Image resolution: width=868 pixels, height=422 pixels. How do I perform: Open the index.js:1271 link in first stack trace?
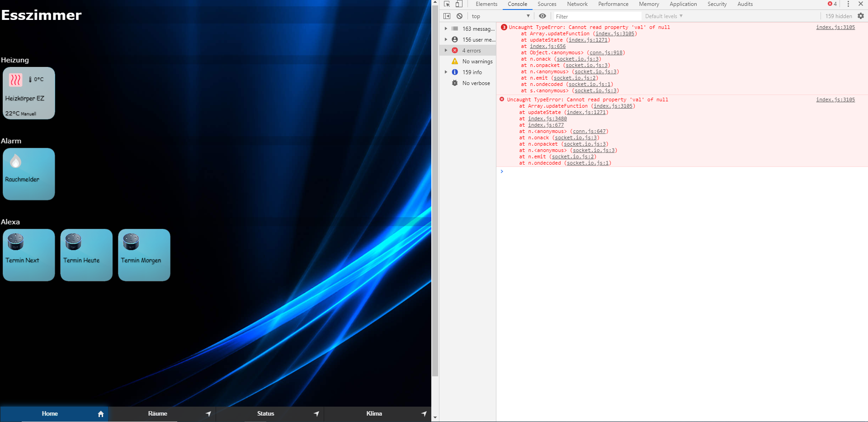point(588,40)
